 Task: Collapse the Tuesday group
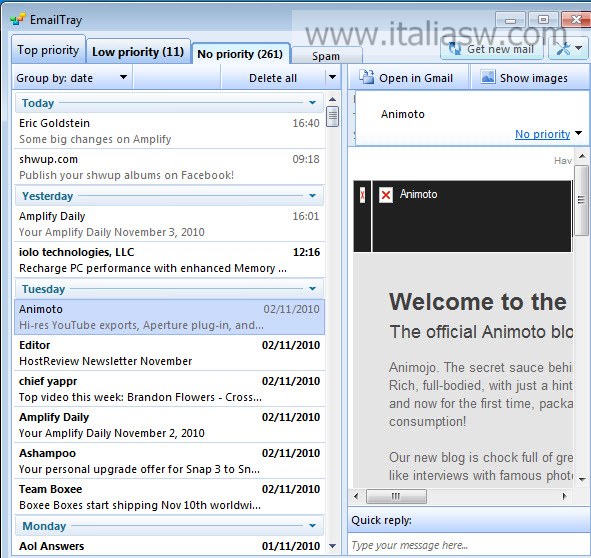coord(312,288)
